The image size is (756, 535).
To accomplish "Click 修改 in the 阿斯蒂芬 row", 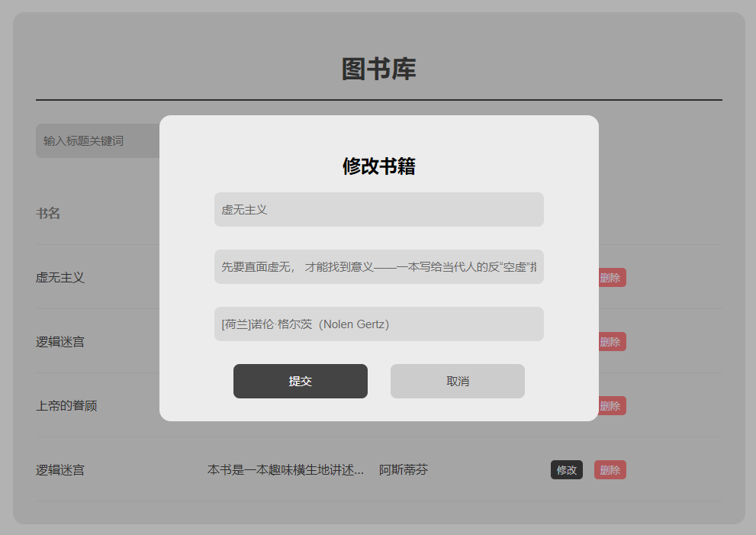I will click(567, 470).
